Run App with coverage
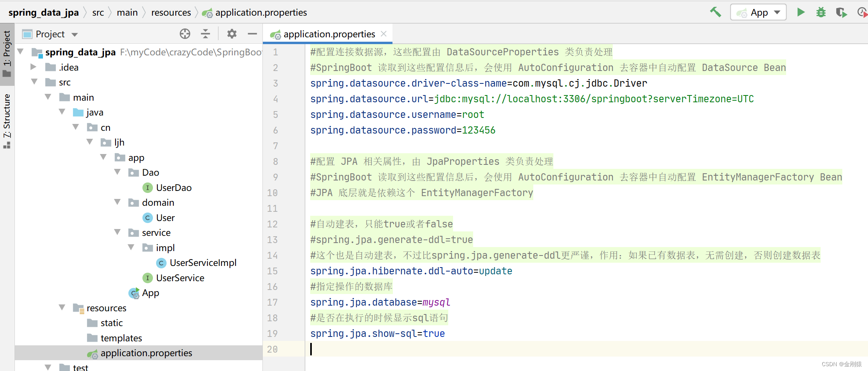The image size is (868, 371). click(x=841, y=12)
